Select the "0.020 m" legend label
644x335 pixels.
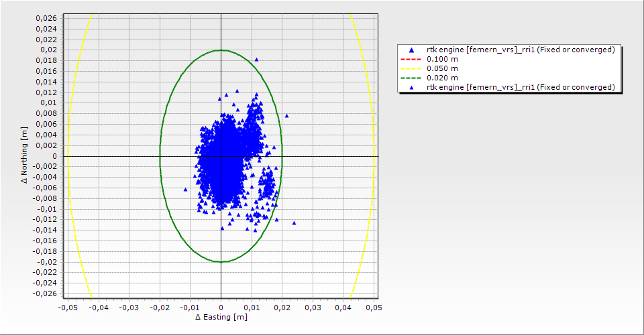[442, 78]
